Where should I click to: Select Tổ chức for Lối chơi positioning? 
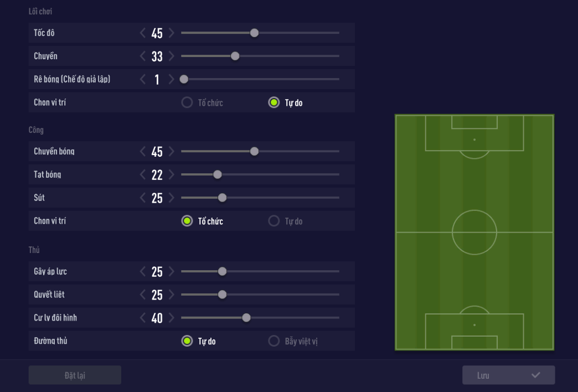(187, 103)
